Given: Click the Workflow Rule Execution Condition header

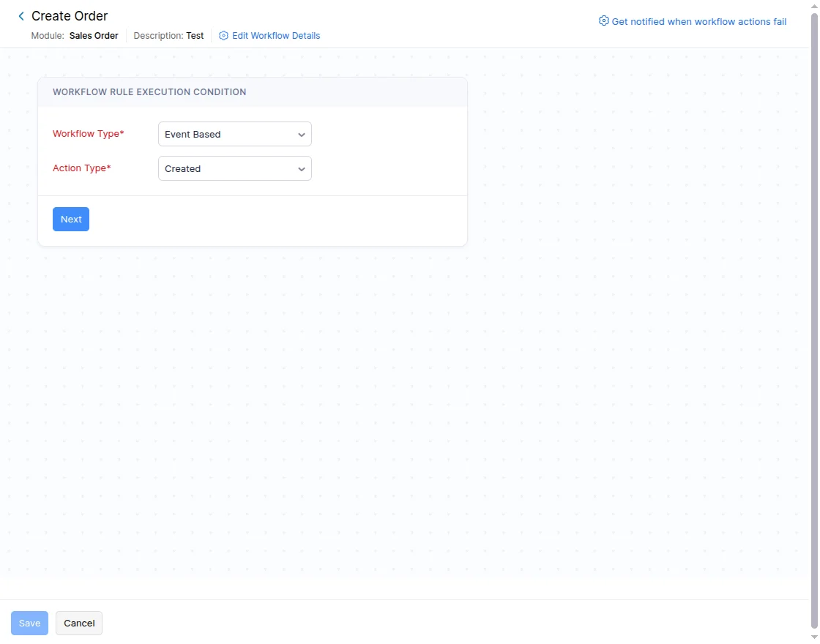Looking at the screenshot, I should 149,92.
